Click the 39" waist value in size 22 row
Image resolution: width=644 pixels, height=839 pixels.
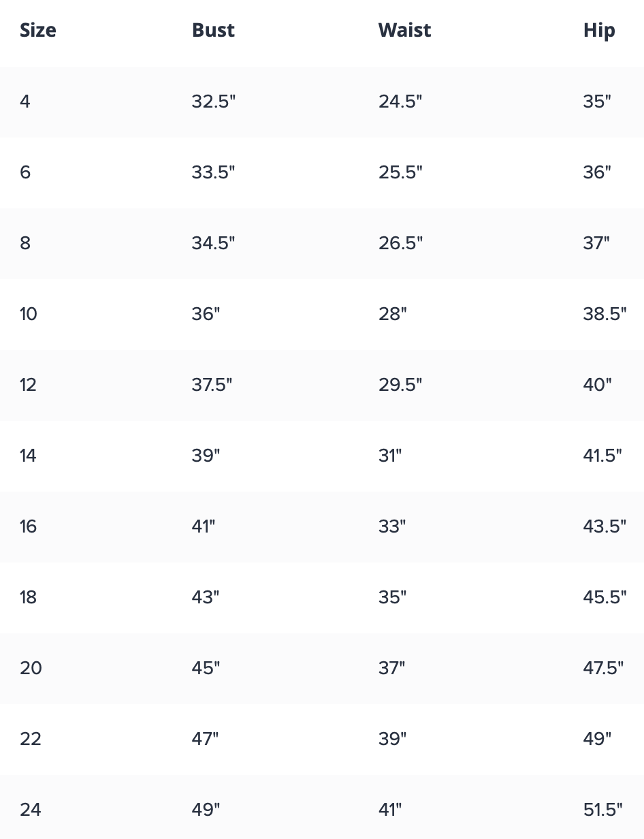392,739
